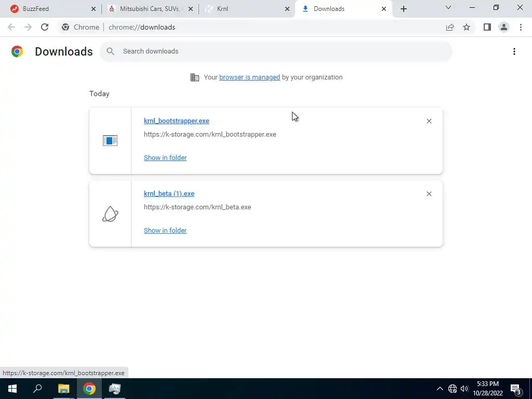Open the browser is managed link
This screenshot has width=532, height=399.
(x=249, y=77)
